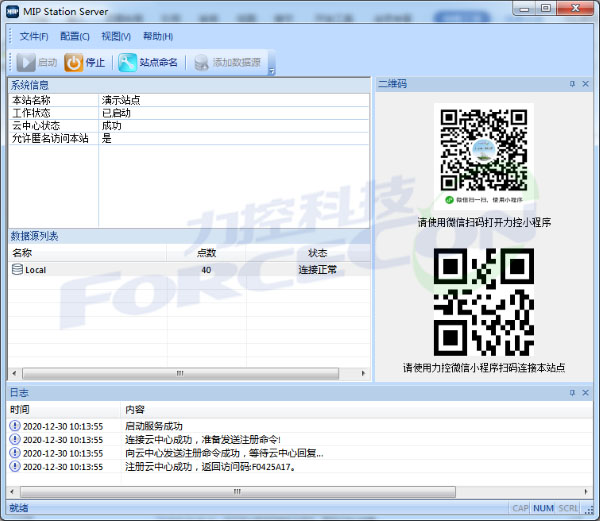Open the 视图(V) menu
The height and width of the screenshot is (521, 600).
(x=116, y=36)
